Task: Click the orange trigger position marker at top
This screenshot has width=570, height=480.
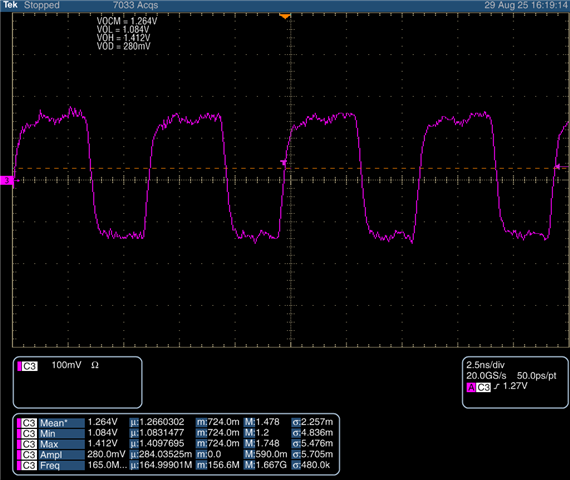Action: tap(285, 16)
